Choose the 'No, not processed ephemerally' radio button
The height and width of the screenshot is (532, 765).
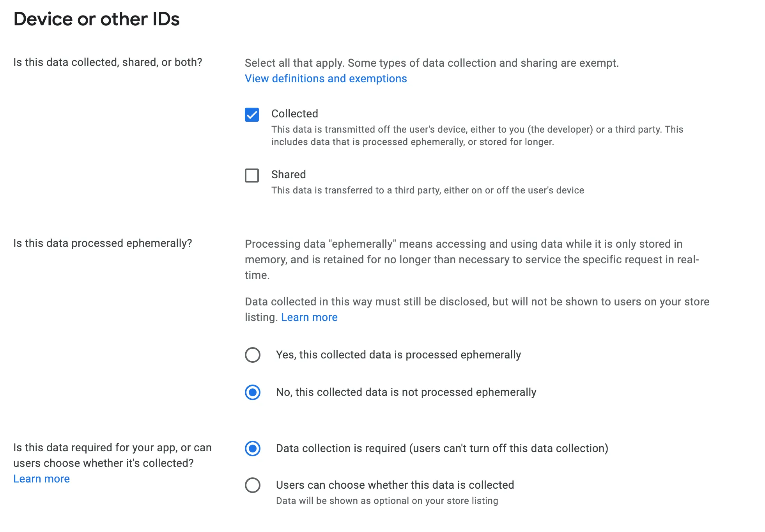click(253, 392)
